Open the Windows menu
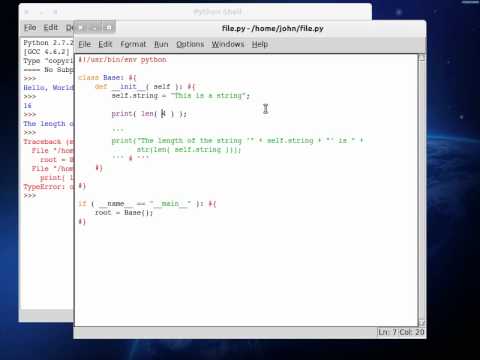Screen dimensions: 480x360 tap(228, 44)
